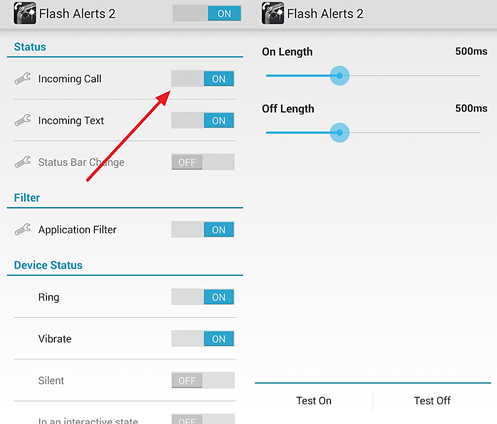Image resolution: width=497 pixels, height=424 pixels.
Task: Click the Test Off button
Action: (x=432, y=400)
